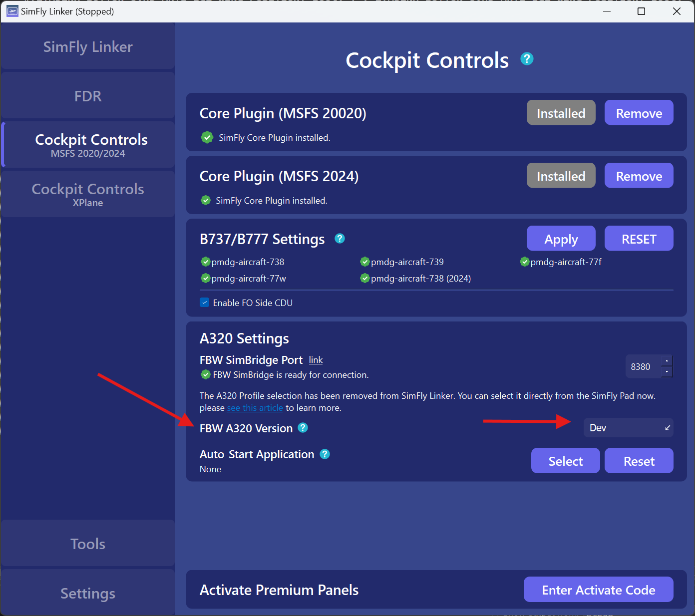
Task: Click Select for Auto-Start Application
Action: pyautogui.click(x=566, y=461)
